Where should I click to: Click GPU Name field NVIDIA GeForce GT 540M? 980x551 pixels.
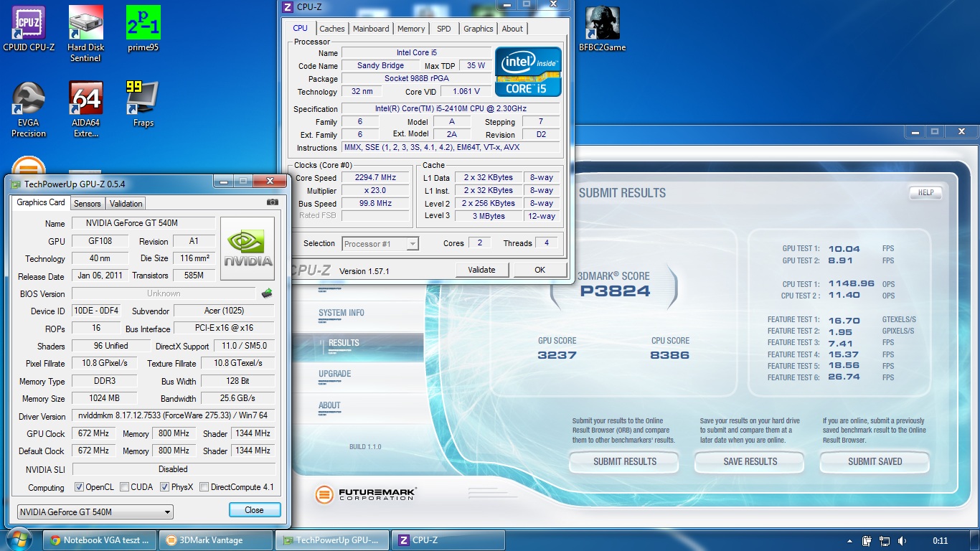143,223
